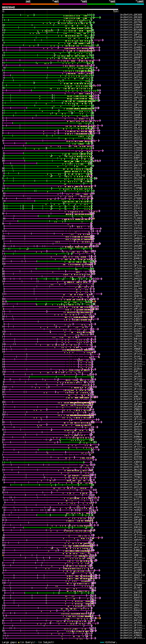
Task: Select the UniRef100_Q9LHS1 label
Action: (x=131, y=128)
